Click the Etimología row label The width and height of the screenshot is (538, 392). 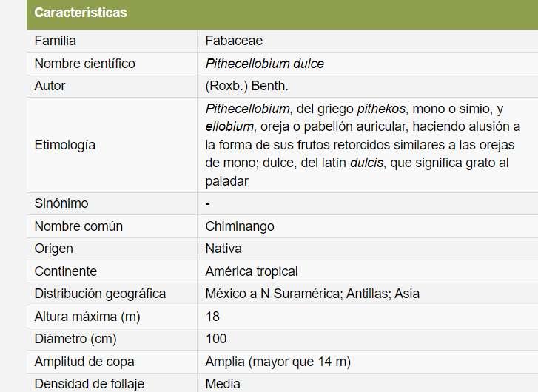[65, 145]
